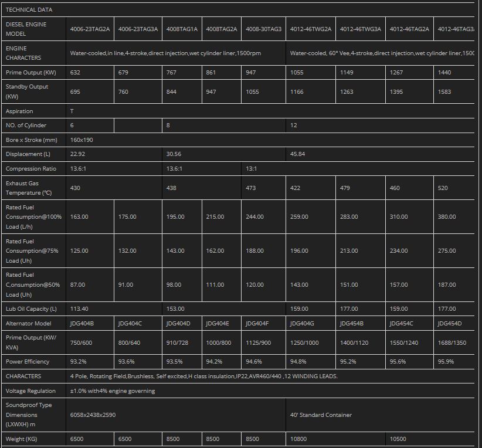Image resolution: width=482 pixels, height=448 pixels.
Task: Select the 4006-23TAG2A engine model cell
Action: pyautogui.click(x=90, y=29)
